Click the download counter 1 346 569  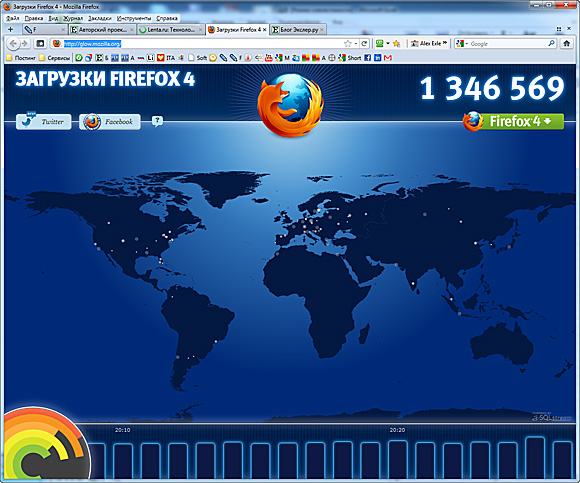click(492, 88)
